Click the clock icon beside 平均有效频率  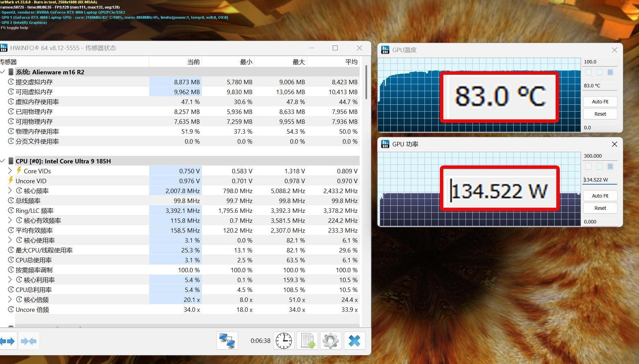click(x=11, y=230)
